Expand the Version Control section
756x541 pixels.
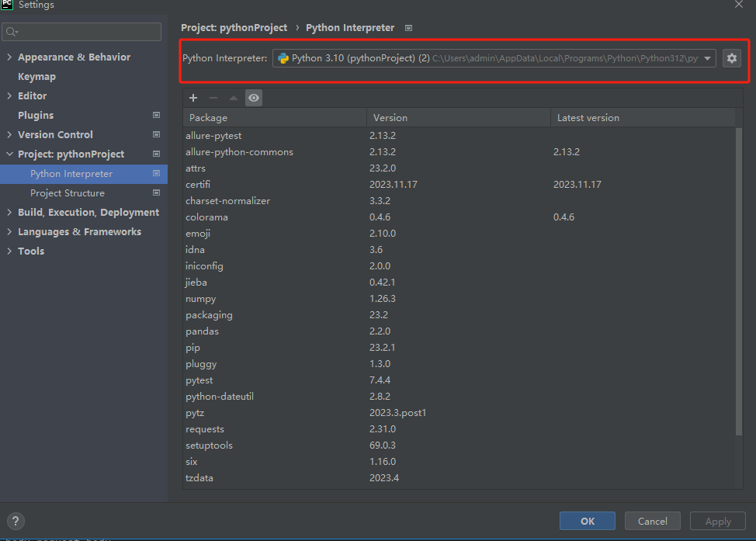(9, 134)
